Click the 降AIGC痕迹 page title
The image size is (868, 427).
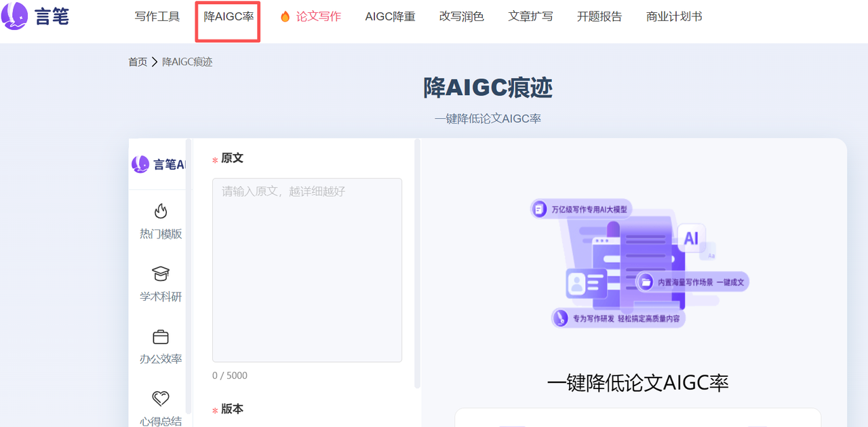coord(488,88)
